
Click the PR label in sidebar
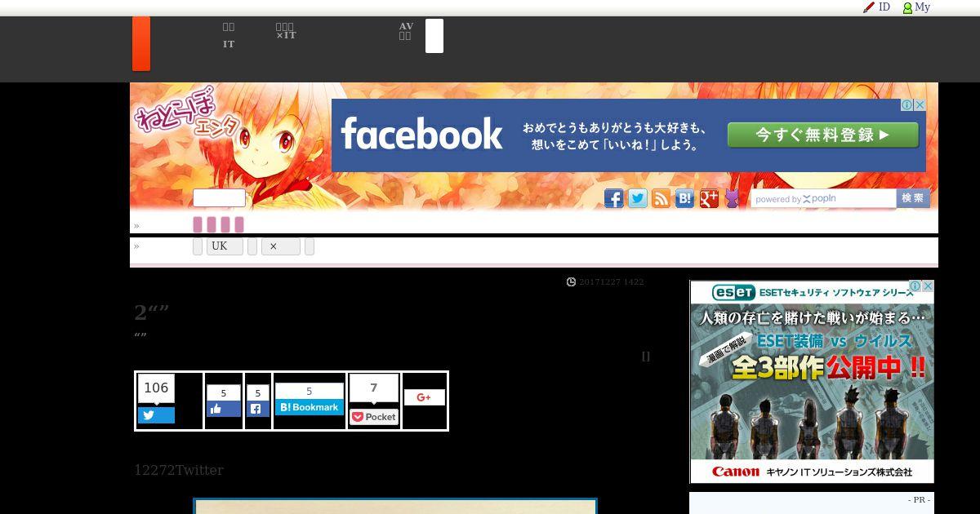pyautogui.click(x=919, y=500)
